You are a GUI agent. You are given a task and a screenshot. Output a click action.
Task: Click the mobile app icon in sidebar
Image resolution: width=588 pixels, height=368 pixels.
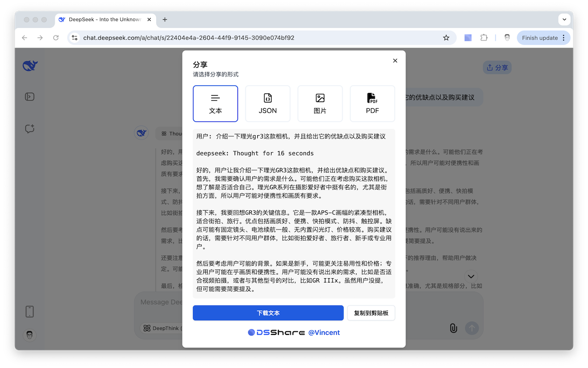29,311
